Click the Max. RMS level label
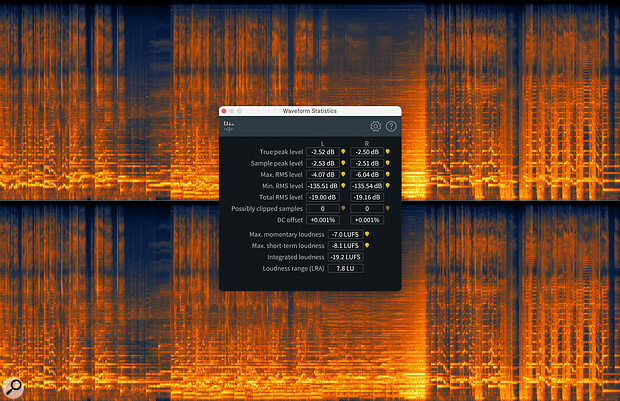The width and height of the screenshot is (620, 401). [282, 174]
